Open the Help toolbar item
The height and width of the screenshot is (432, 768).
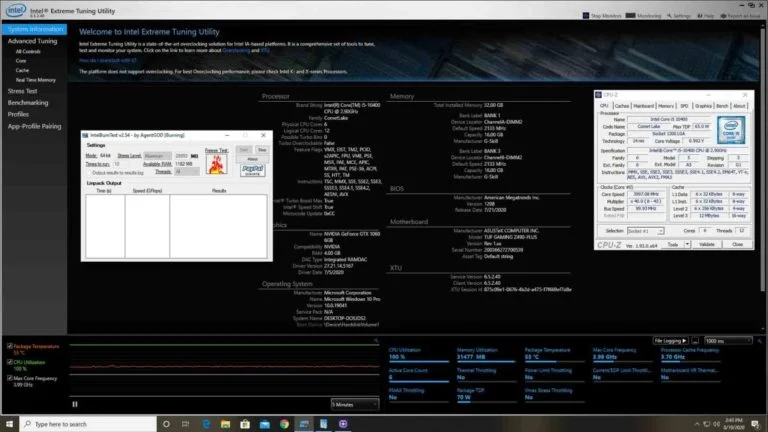(705, 16)
